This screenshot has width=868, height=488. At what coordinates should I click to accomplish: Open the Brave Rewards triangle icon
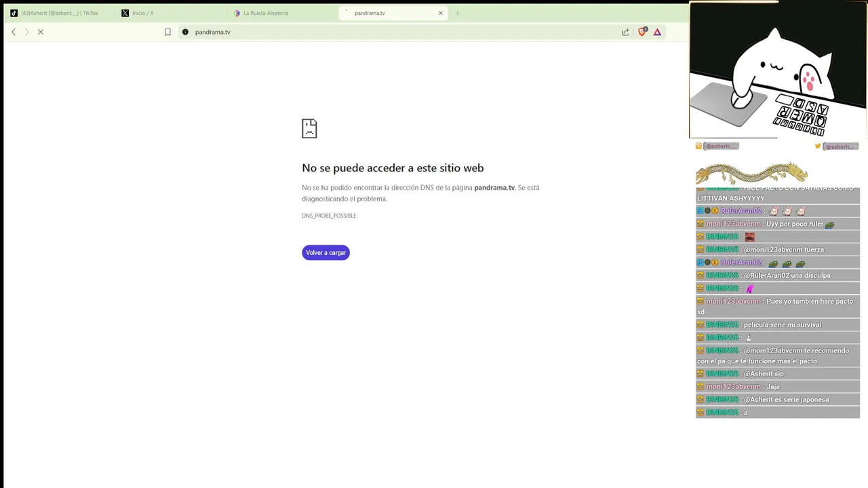pyautogui.click(x=657, y=32)
